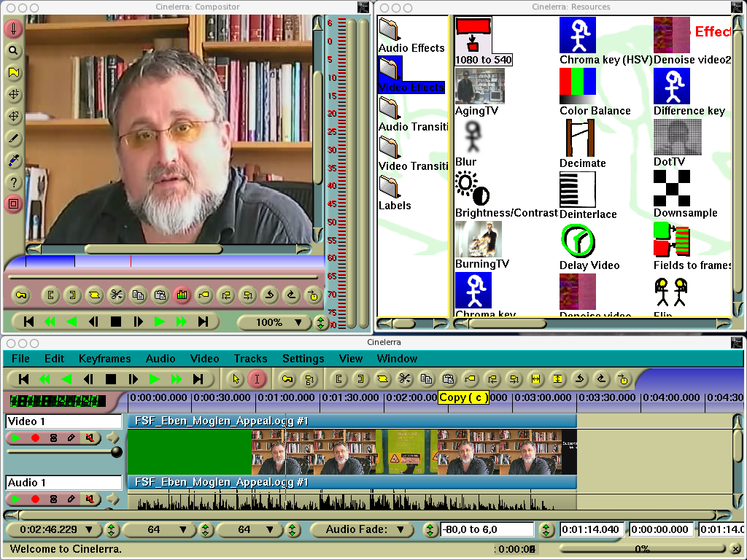Screen dimensions: 747x560
Task: Toggle draw media on Video 1 track
Action: pos(71,437)
